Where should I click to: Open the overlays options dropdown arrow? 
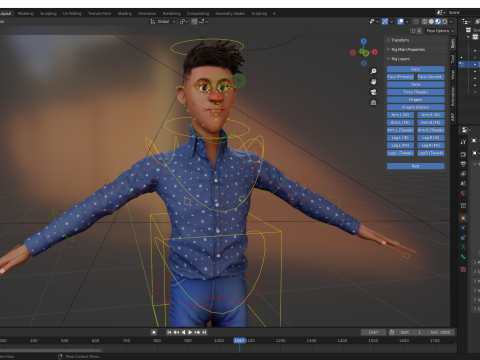pyautogui.click(x=408, y=21)
